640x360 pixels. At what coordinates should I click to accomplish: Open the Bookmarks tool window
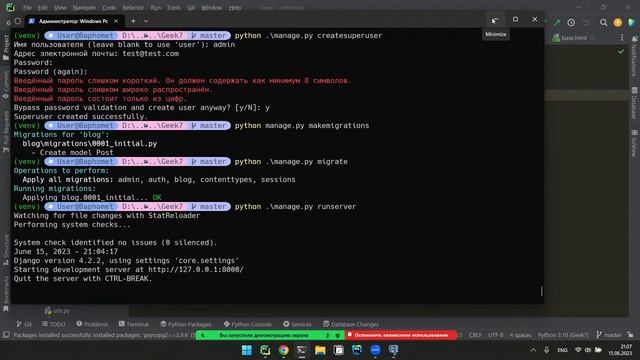point(6,293)
